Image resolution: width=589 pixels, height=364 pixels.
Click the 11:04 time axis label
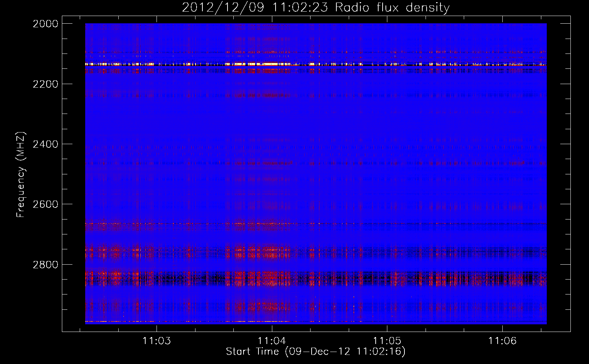(272, 341)
